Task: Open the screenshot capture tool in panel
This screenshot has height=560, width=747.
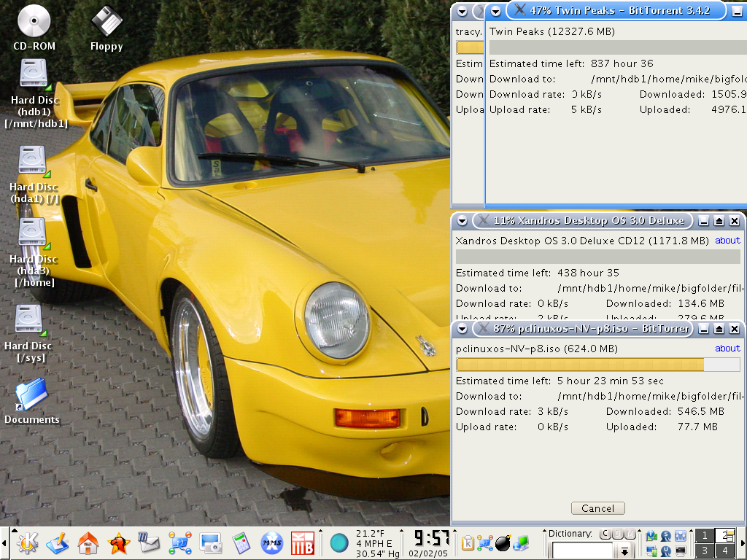Action: tap(211, 542)
